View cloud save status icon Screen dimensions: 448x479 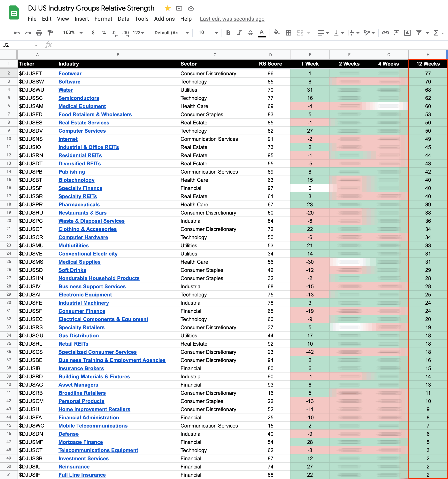click(x=191, y=8)
